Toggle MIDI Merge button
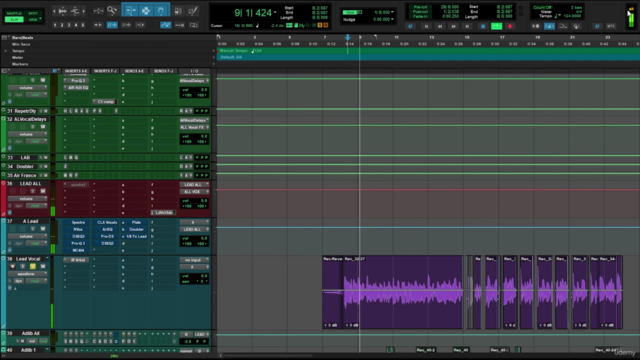The image size is (640, 360). pyautogui.click(x=563, y=26)
